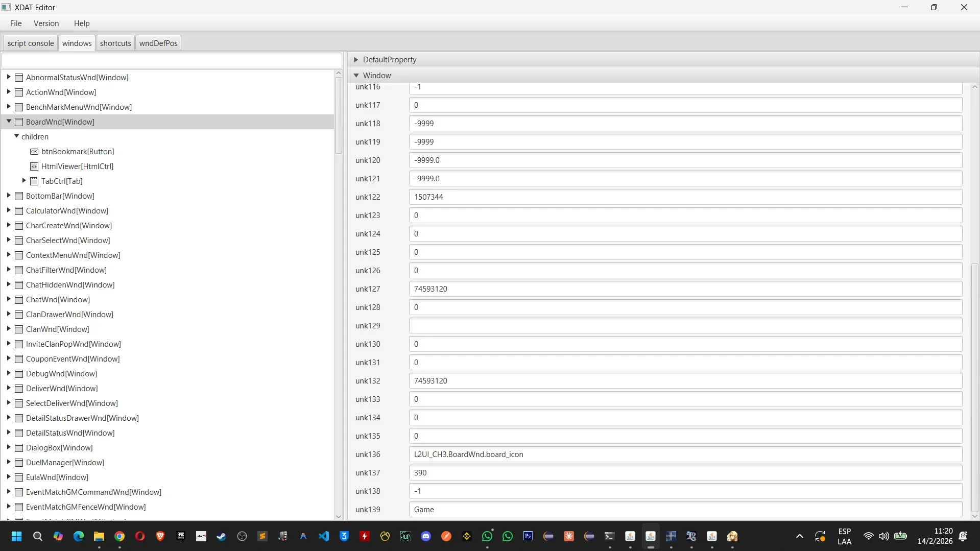Click the window icon beside ChatWnd[Window]
This screenshot has width=980, height=551.
(19, 300)
